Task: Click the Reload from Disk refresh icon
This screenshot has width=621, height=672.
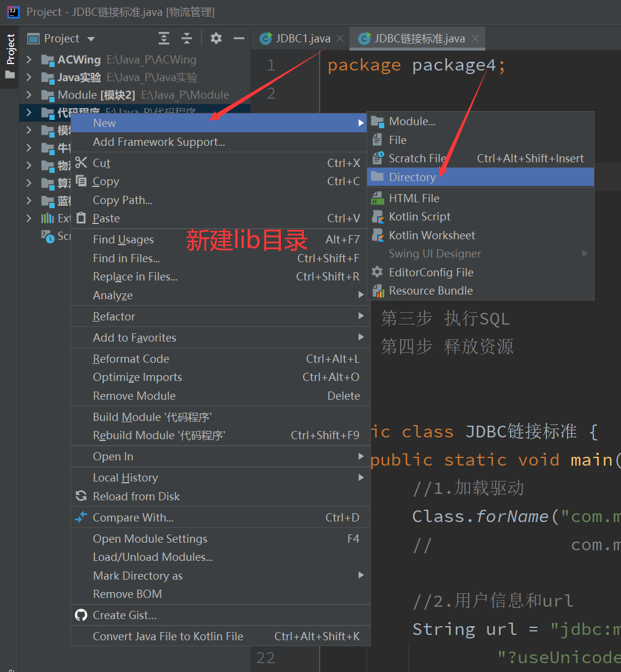Action: click(82, 496)
